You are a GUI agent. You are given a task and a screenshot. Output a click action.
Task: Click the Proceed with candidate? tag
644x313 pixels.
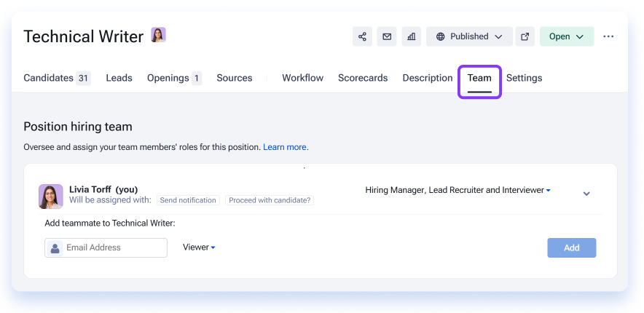tap(270, 200)
